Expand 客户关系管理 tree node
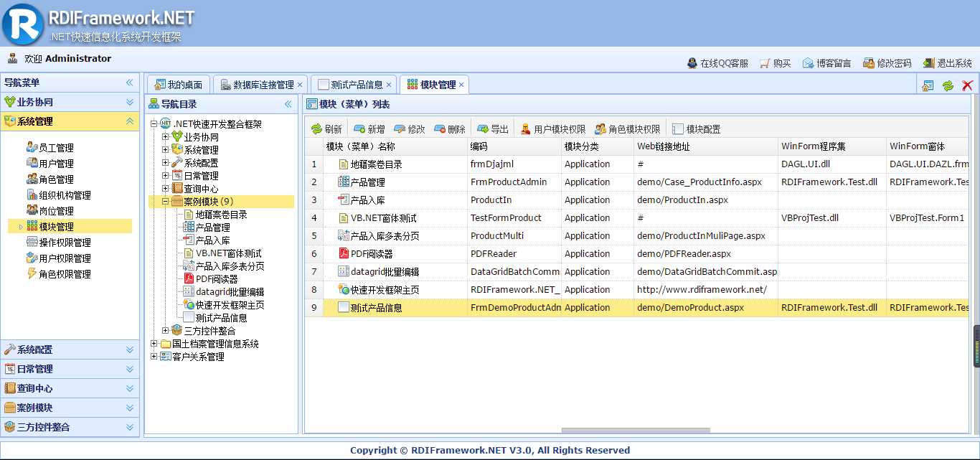This screenshot has height=460, width=980. pyautogui.click(x=154, y=357)
